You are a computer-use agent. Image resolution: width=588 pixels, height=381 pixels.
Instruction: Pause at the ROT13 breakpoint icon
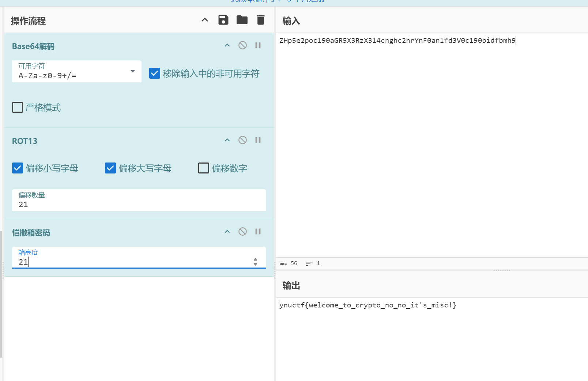[258, 140]
